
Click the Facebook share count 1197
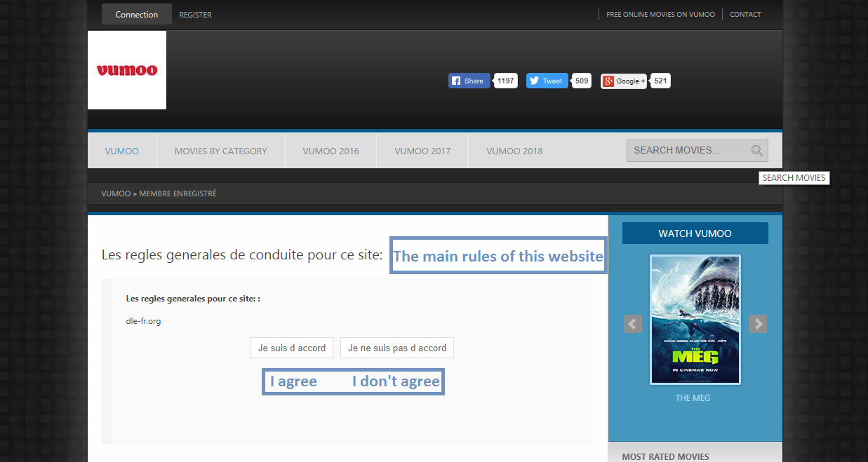pos(505,81)
